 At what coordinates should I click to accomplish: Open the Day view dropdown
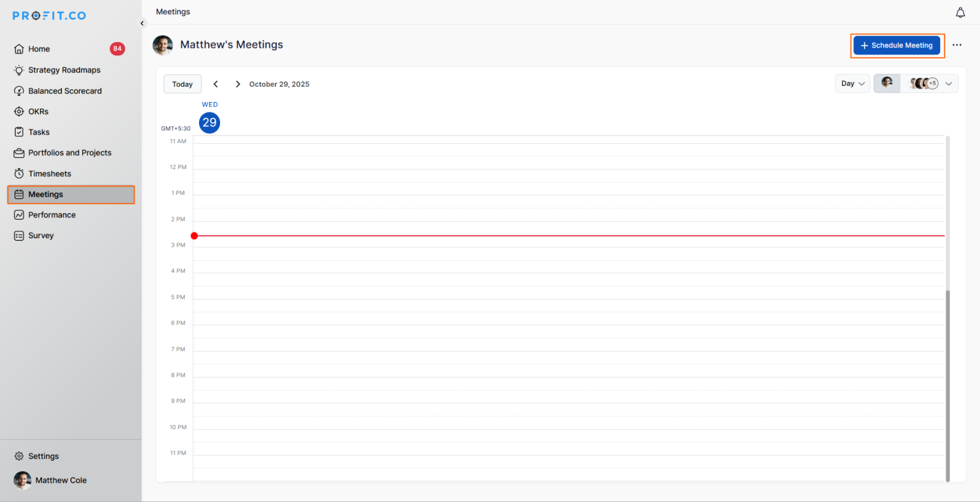pyautogui.click(x=853, y=84)
